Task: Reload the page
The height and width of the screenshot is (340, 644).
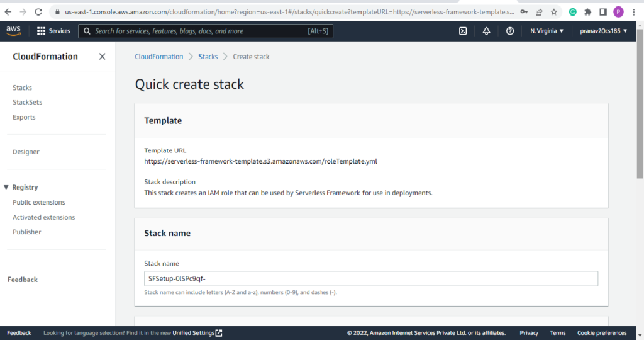Action: click(38, 12)
